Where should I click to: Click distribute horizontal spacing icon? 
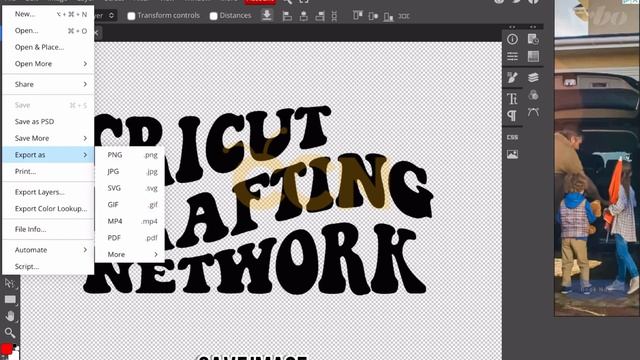tap(404, 16)
